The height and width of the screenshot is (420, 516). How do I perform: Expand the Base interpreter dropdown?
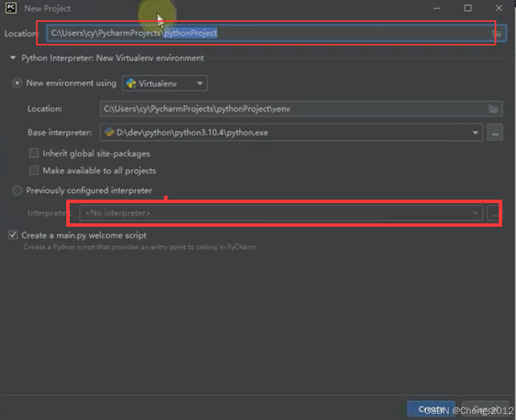tap(475, 133)
